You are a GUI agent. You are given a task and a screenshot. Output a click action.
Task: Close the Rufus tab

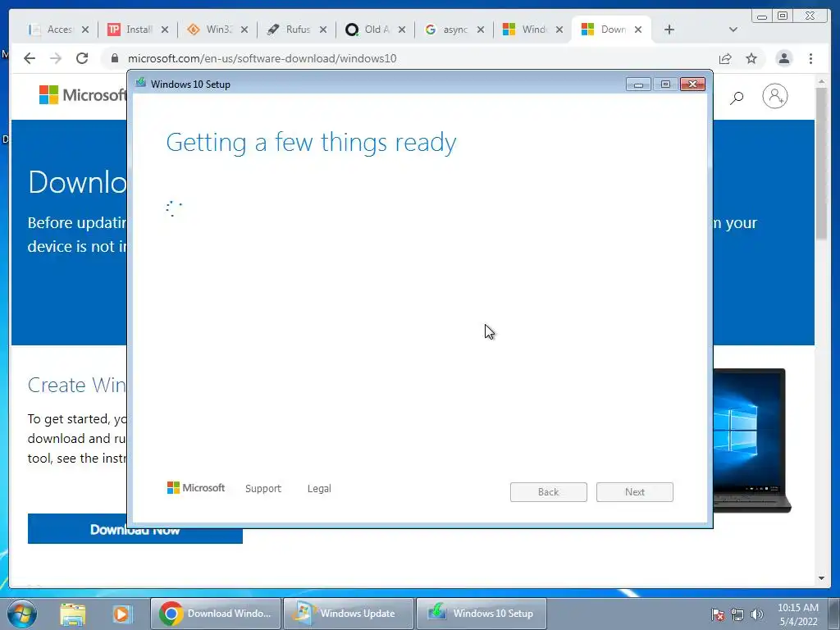click(323, 30)
